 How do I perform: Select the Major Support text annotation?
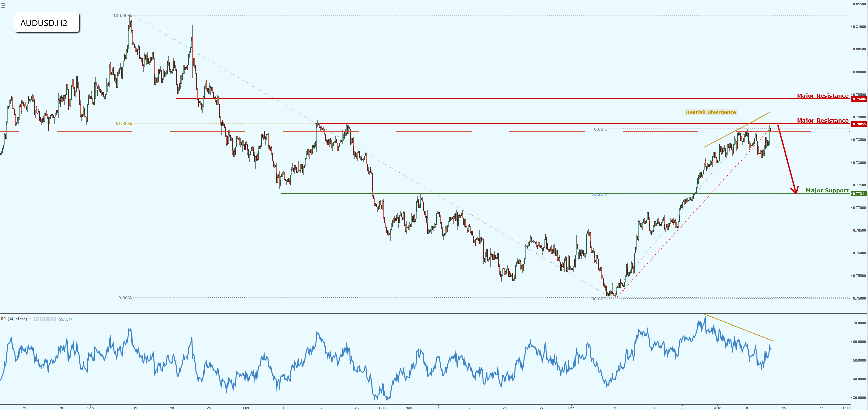click(827, 190)
